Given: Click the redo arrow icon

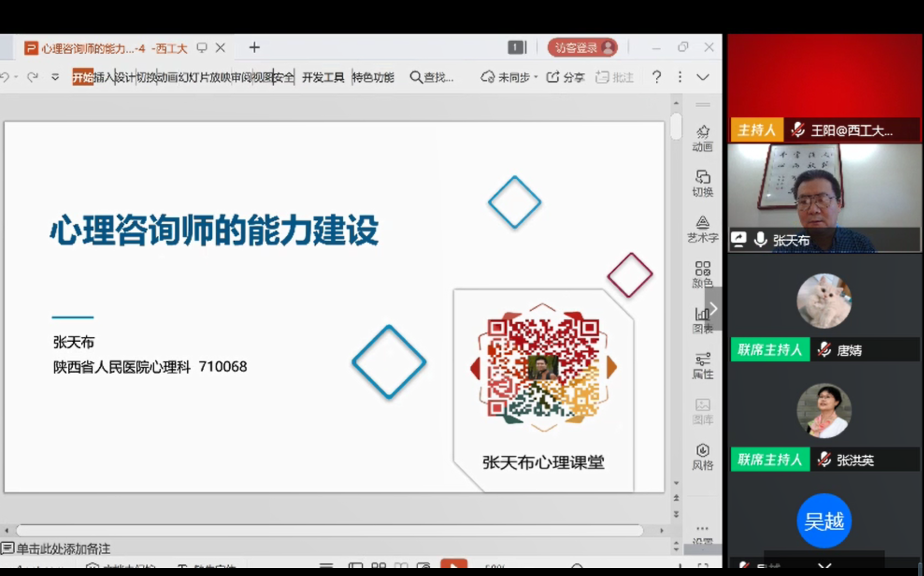Looking at the screenshot, I should (33, 77).
